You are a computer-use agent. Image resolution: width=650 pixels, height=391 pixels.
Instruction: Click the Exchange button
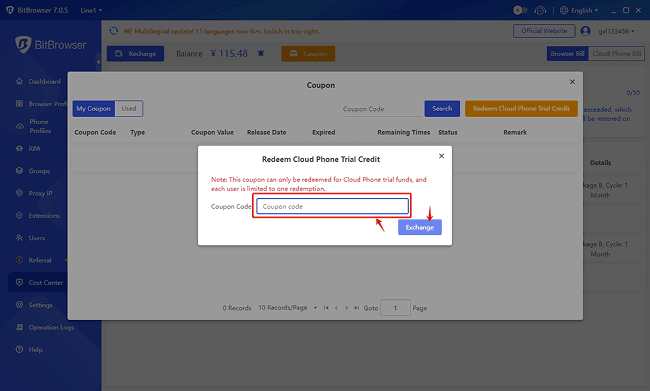point(420,227)
